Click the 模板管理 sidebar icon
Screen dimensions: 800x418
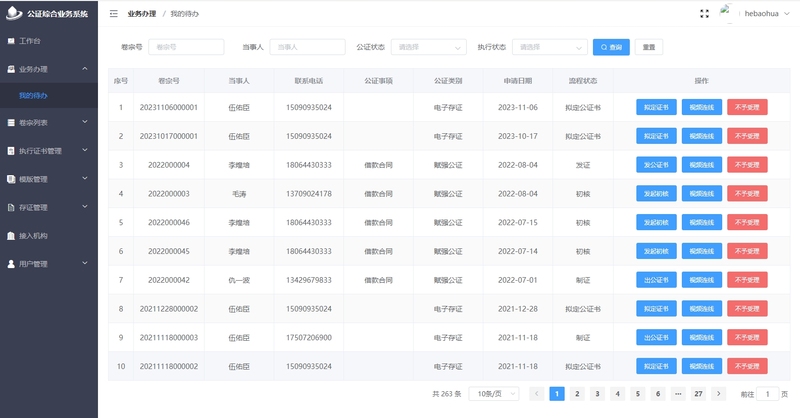tap(11, 179)
